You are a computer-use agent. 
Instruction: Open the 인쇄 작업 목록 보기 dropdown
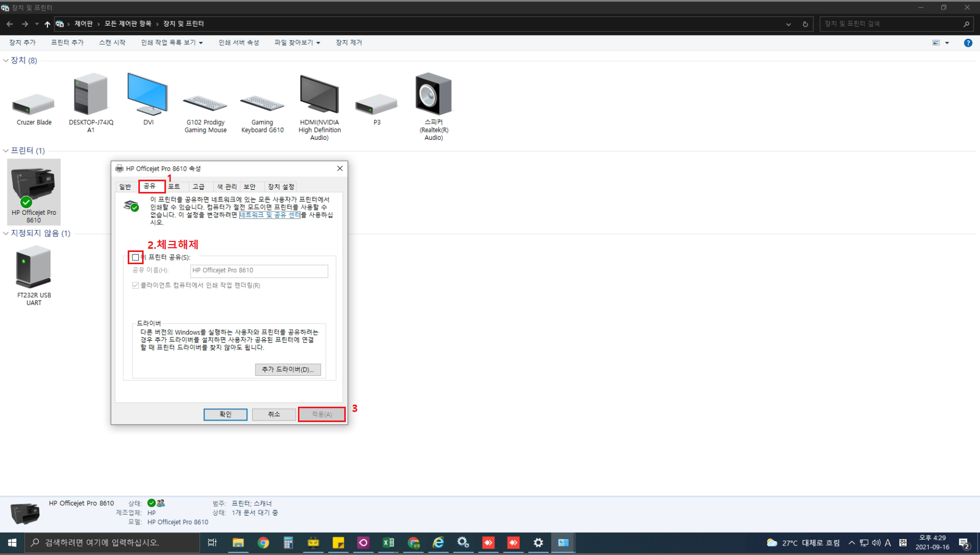click(x=172, y=43)
